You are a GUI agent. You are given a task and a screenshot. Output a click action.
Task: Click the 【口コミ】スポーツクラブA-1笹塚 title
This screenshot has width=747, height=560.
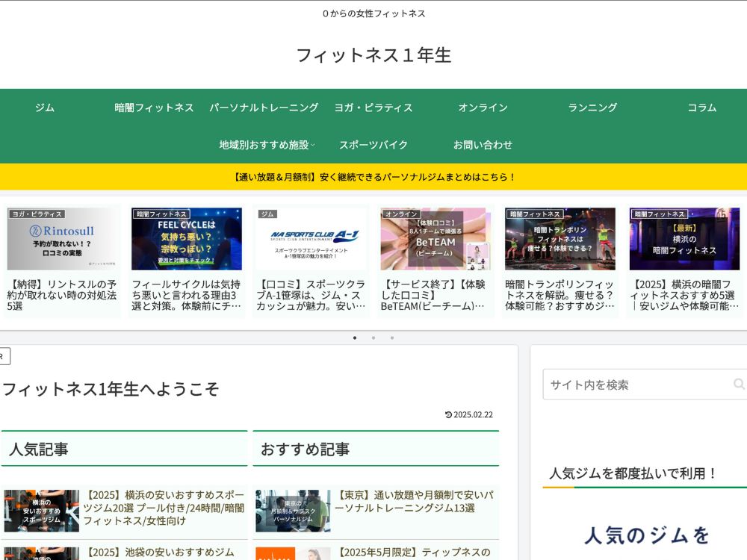pos(311,295)
